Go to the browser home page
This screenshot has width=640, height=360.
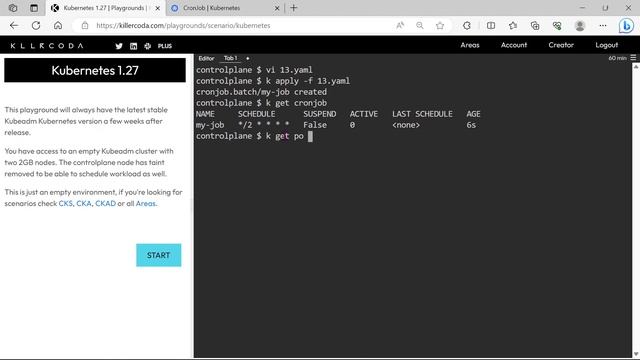point(58,25)
